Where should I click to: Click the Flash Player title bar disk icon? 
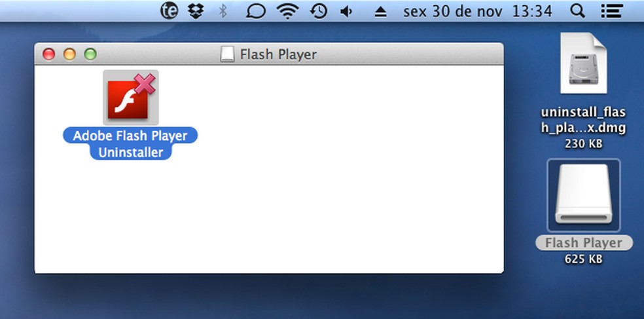pyautogui.click(x=227, y=54)
